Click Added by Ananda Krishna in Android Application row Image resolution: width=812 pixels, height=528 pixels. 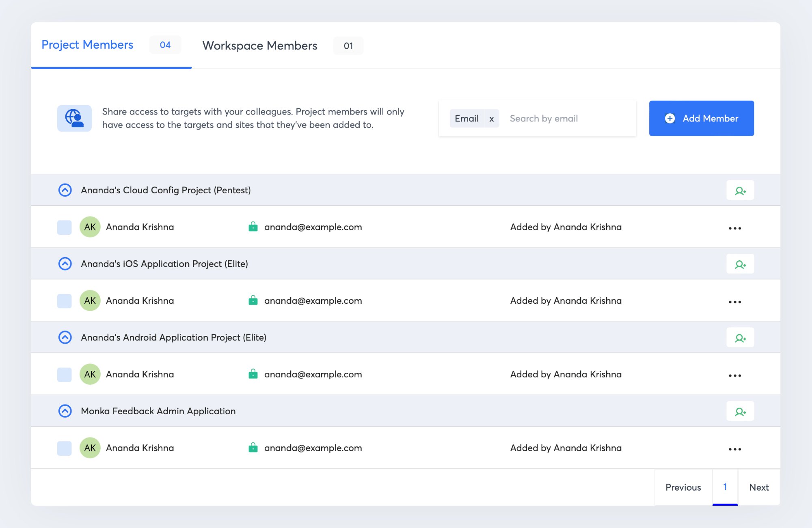[566, 374]
